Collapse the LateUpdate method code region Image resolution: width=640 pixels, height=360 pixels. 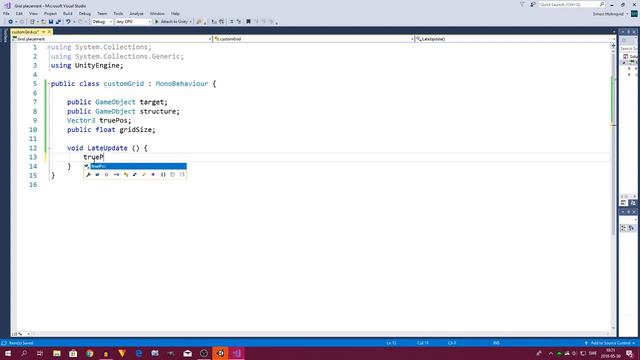[49, 148]
